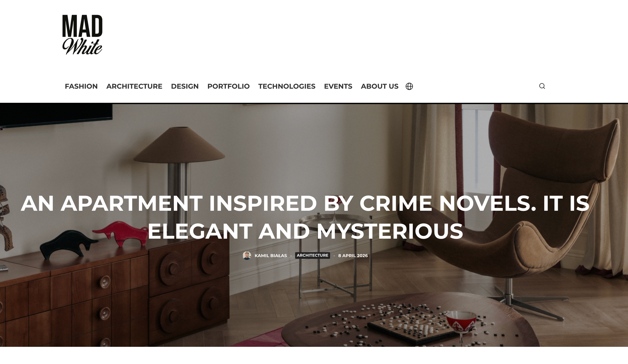628x364 pixels.
Task: Click Kamil Białas's round avatar photo
Action: click(x=247, y=255)
